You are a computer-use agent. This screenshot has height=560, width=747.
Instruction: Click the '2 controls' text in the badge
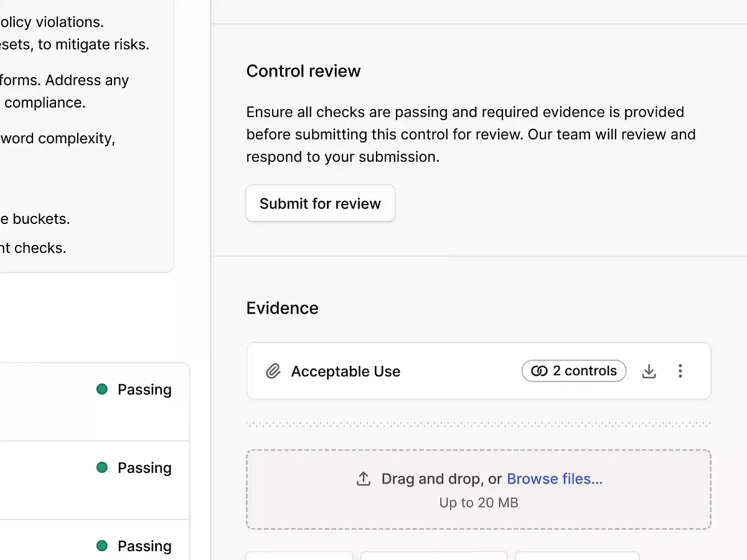click(585, 371)
